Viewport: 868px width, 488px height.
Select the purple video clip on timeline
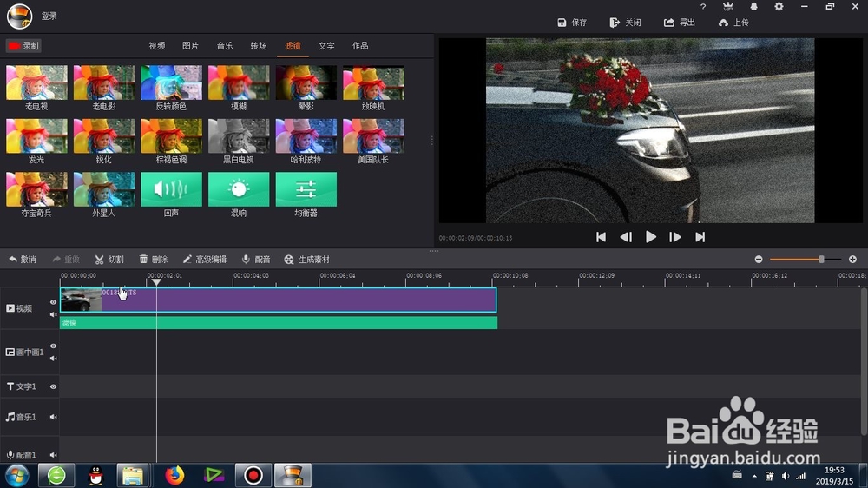tap(278, 300)
